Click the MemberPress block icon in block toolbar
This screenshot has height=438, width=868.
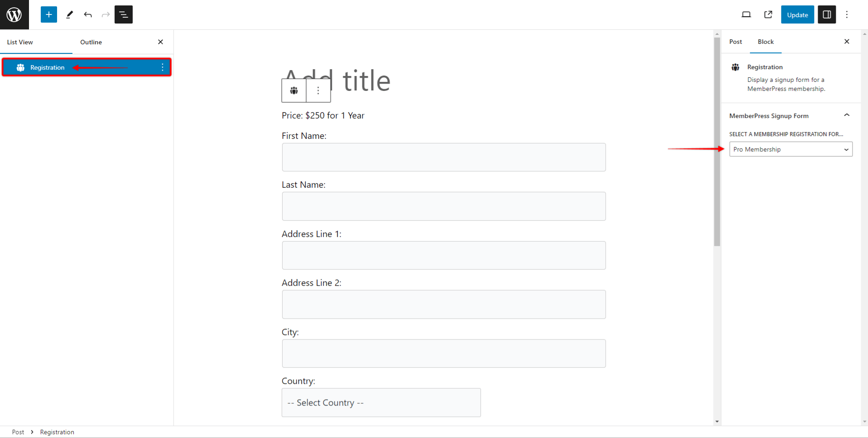tap(294, 90)
